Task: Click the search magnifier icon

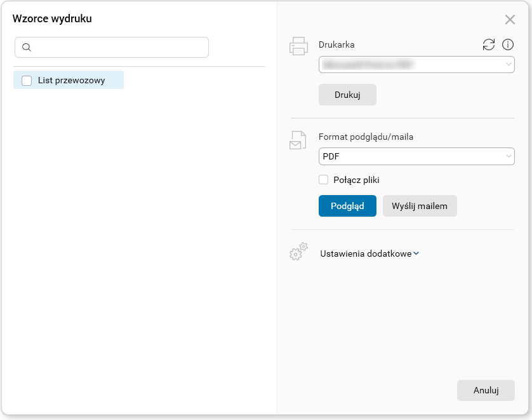Action: tap(27, 48)
